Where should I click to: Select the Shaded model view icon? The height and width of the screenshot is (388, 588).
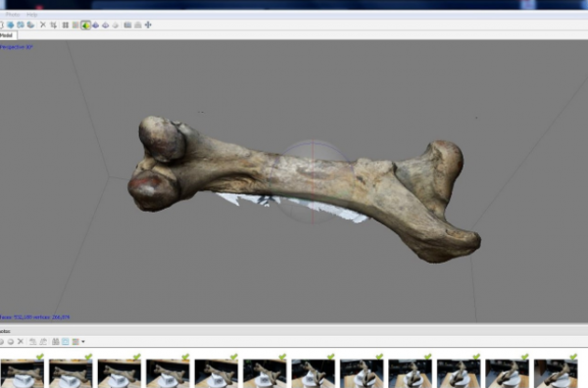click(x=96, y=25)
